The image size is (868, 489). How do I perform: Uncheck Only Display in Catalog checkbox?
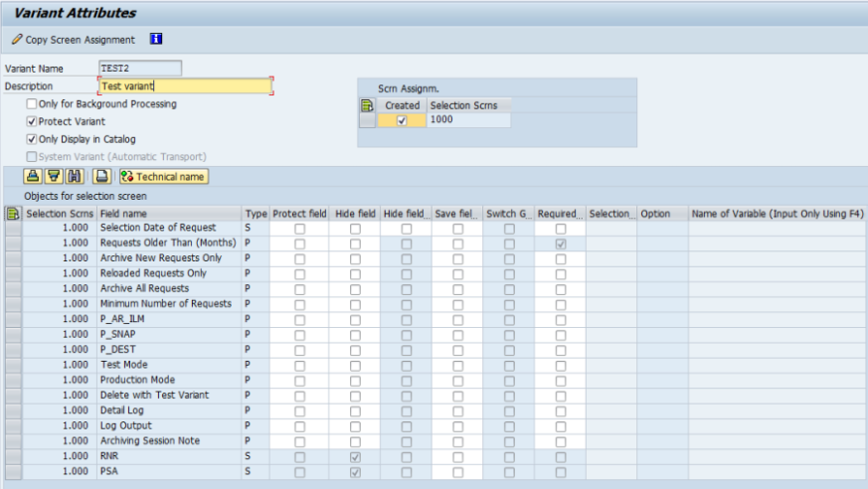coord(32,139)
